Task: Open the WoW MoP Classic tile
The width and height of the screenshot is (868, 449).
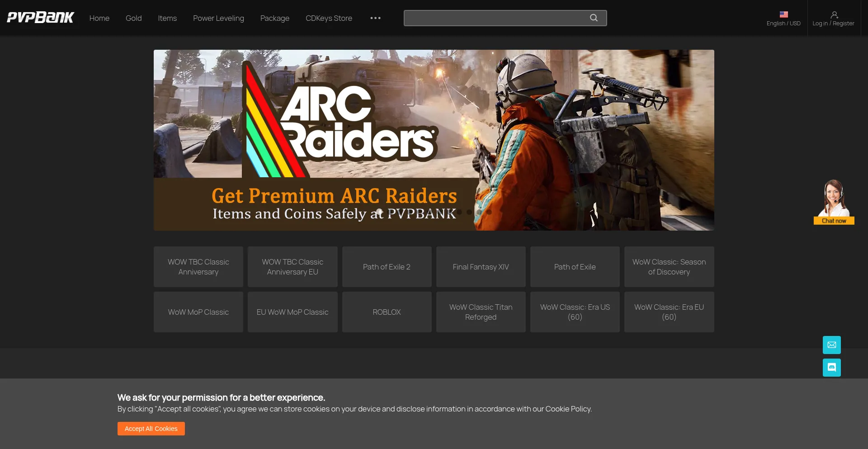Action: click(x=198, y=312)
